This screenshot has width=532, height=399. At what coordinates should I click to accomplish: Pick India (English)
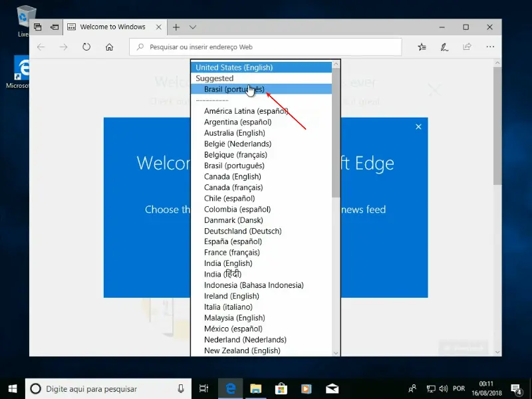[x=261, y=263]
